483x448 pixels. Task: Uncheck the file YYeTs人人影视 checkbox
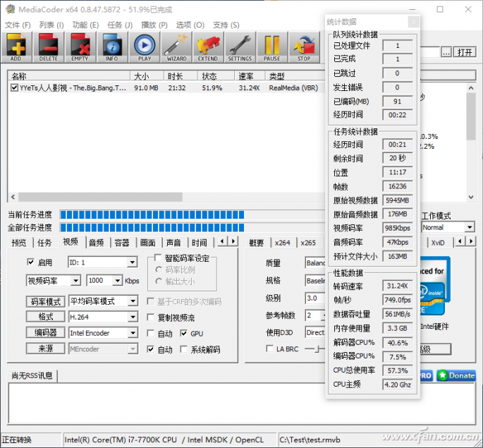14,87
